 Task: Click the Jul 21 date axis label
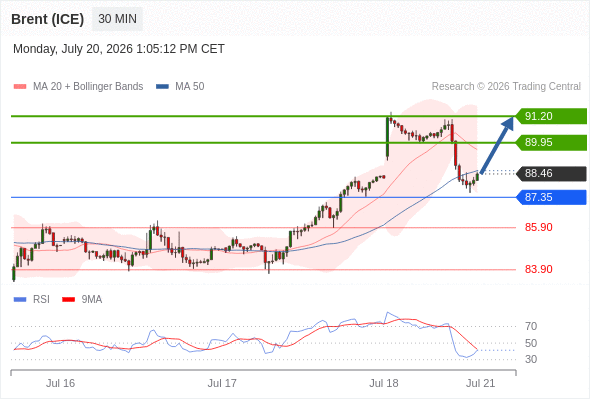(481, 383)
